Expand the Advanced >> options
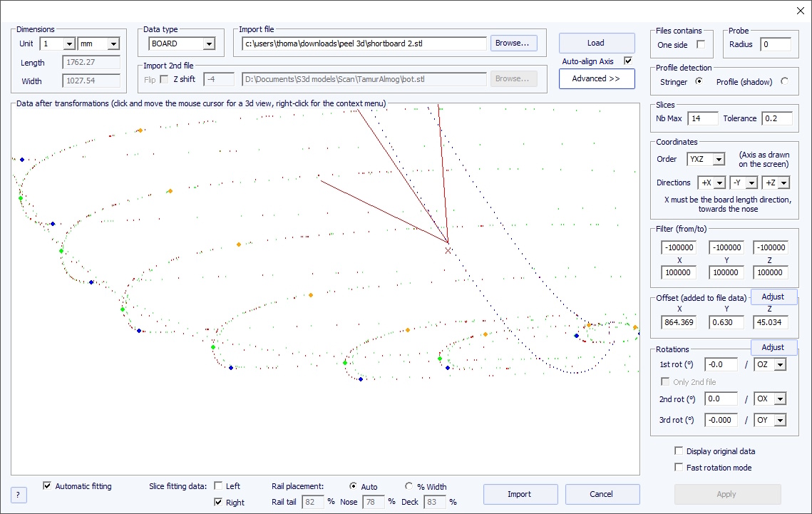The width and height of the screenshot is (812, 514). click(x=596, y=78)
